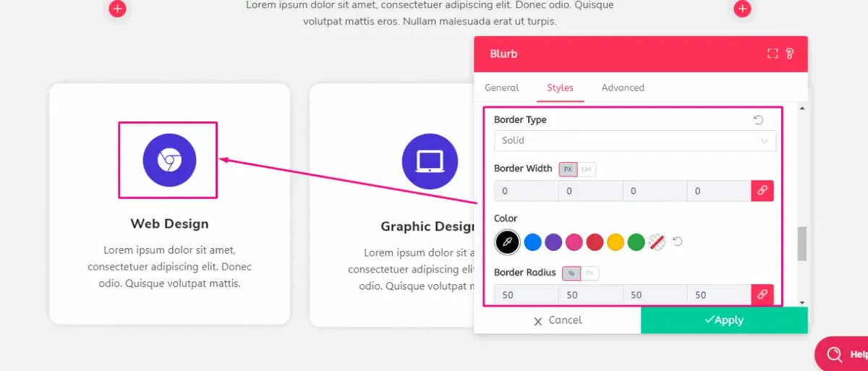The image size is (868, 371).
Task: Click the first Border Width input field
Action: click(x=526, y=191)
